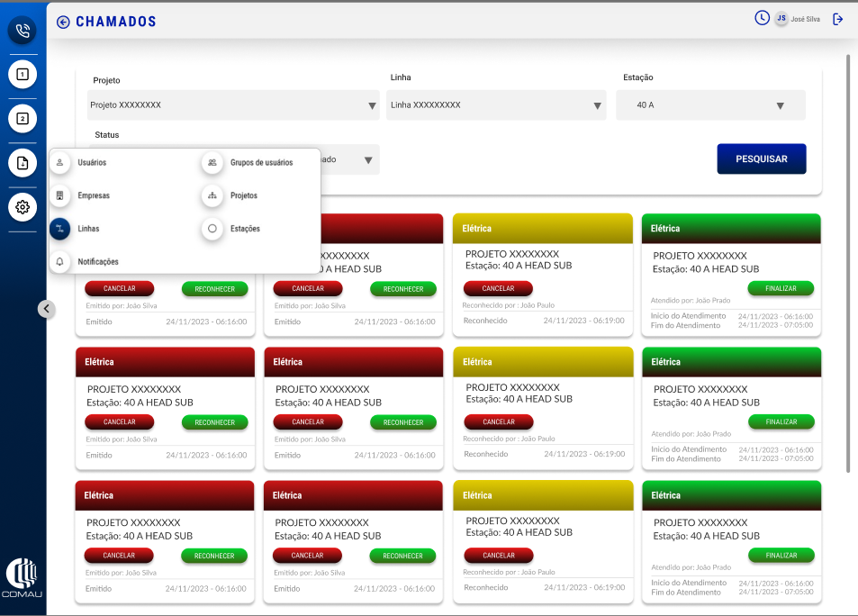The image size is (858, 616).
Task: Collapse the sidebar with the chevron arrow
Action: [46, 309]
